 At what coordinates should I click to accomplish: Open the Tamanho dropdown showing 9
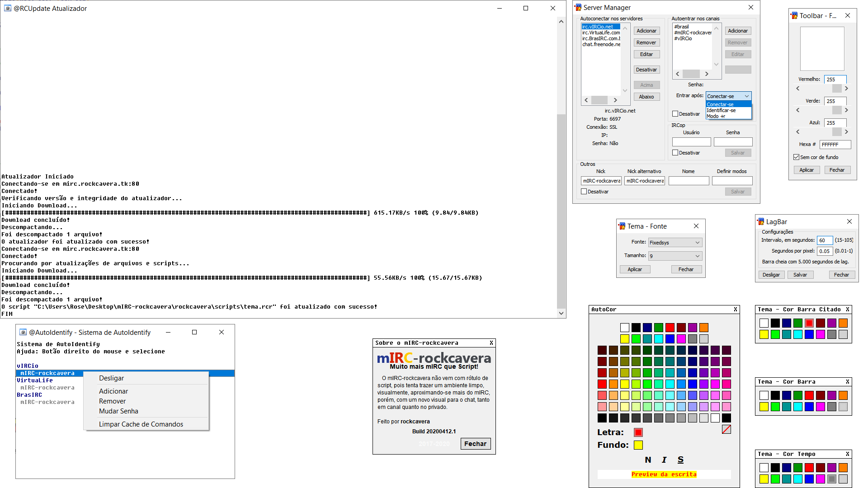click(x=675, y=256)
